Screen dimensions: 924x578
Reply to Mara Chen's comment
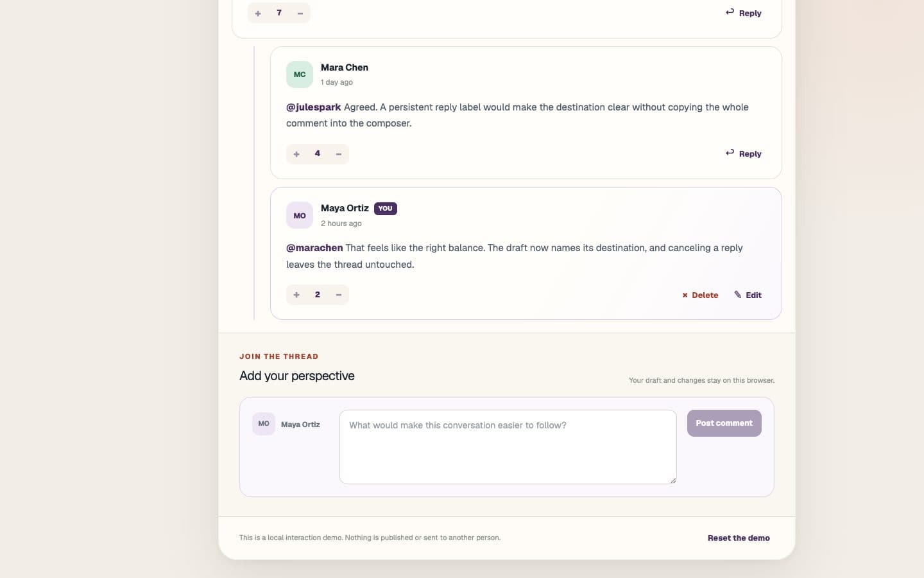point(743,153)
